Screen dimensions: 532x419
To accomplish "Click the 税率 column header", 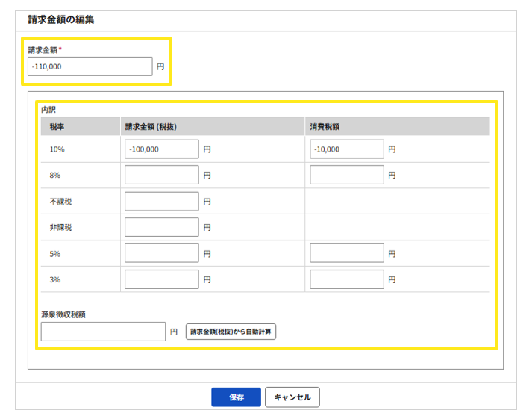I will coord(57,127).
